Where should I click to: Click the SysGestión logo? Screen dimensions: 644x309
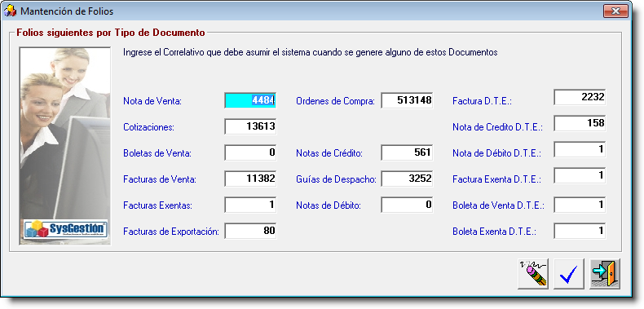pos(66,229)
